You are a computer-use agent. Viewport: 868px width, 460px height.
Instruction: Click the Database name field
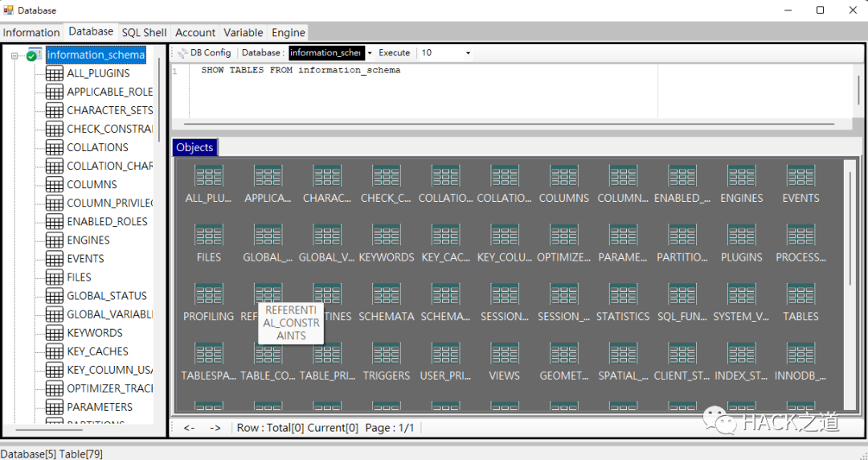(x=326, y=52)
